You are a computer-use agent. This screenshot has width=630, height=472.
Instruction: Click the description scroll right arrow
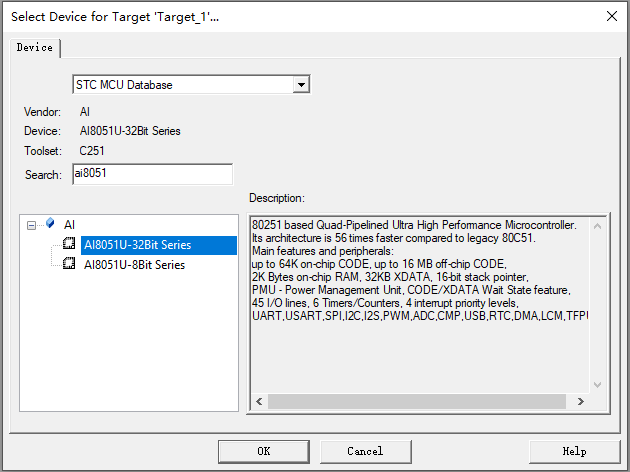pos(580,401)
